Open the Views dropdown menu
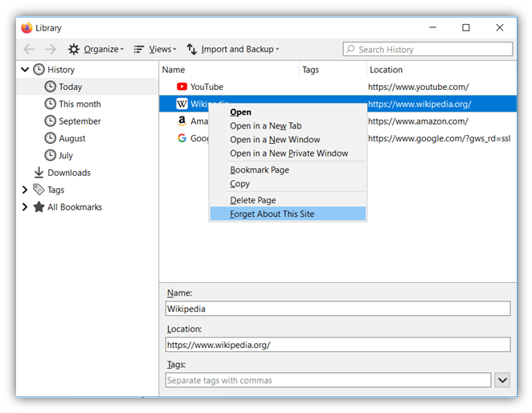 coord(155,49)
